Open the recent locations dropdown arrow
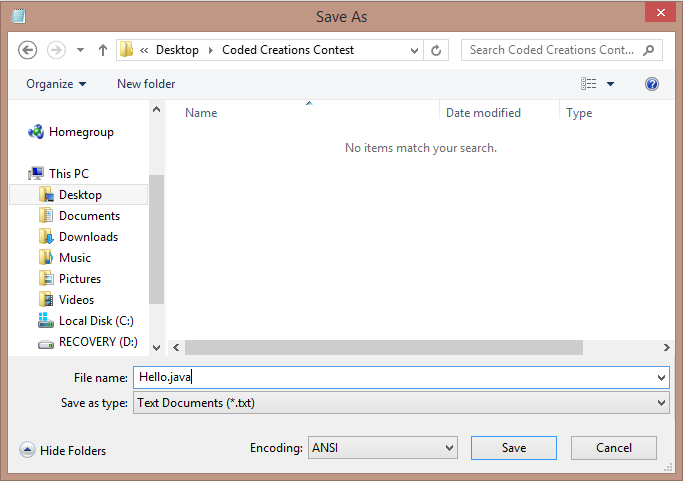The image size is (683, 481). [81, 50]
